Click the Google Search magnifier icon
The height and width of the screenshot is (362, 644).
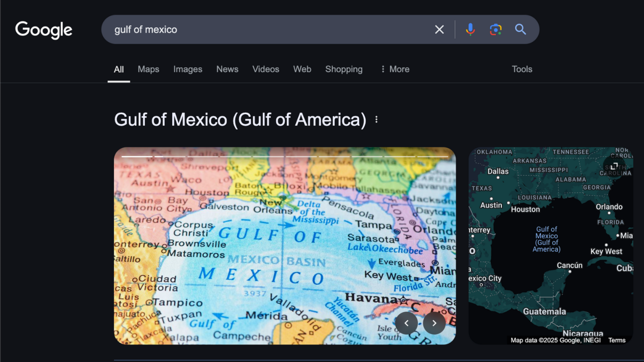[x=521, y=30]
